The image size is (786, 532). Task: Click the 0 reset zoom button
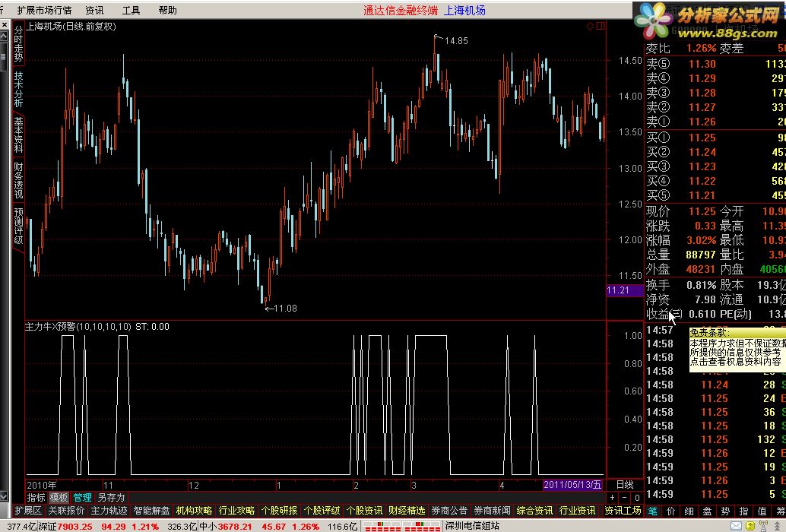click(637, 498)
